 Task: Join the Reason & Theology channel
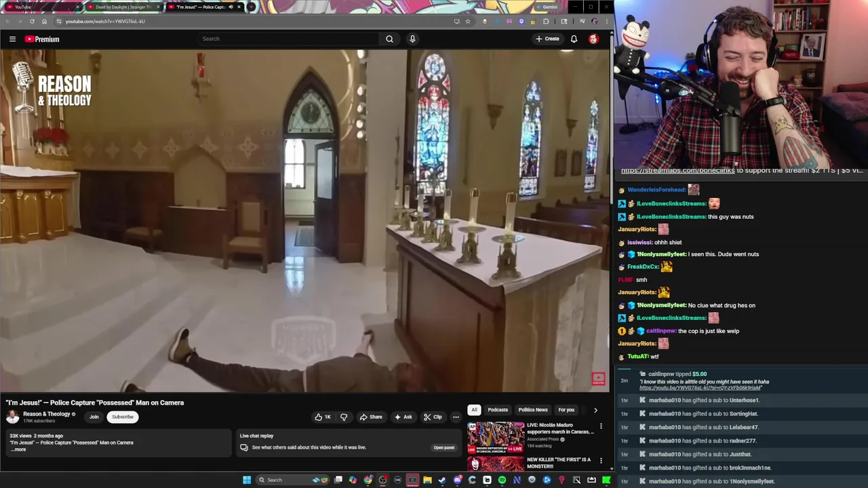[x=94, y=417]
